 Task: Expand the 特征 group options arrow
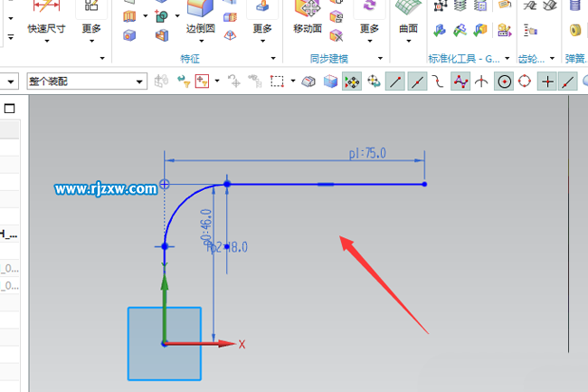pos(273,58)
